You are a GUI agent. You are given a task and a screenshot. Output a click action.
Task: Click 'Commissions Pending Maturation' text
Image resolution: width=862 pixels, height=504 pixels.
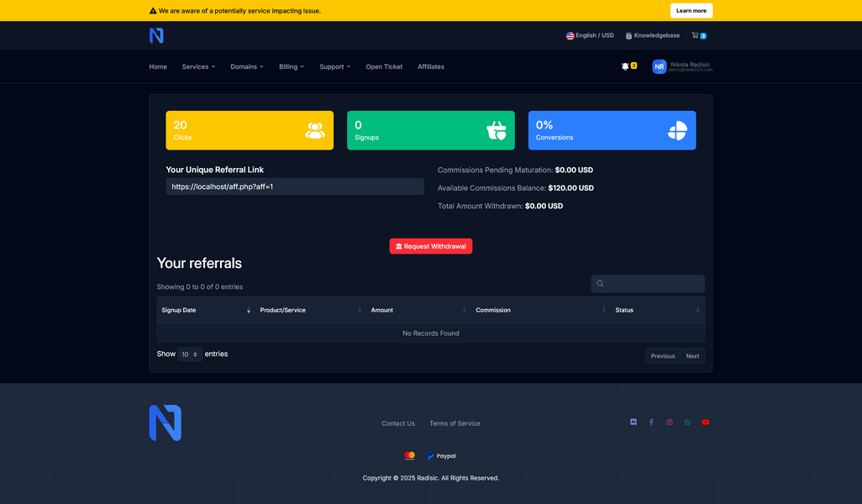pyautogui.click(x=495, y=170)
